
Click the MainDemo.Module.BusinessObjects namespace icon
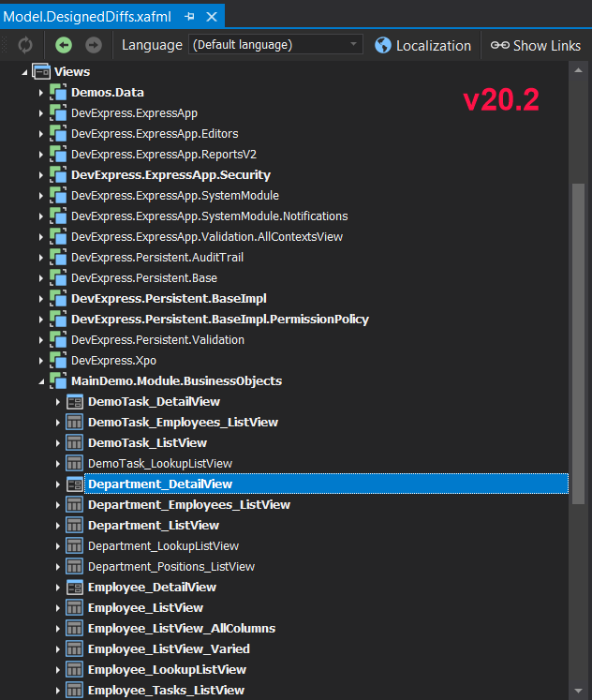point(58,381)
